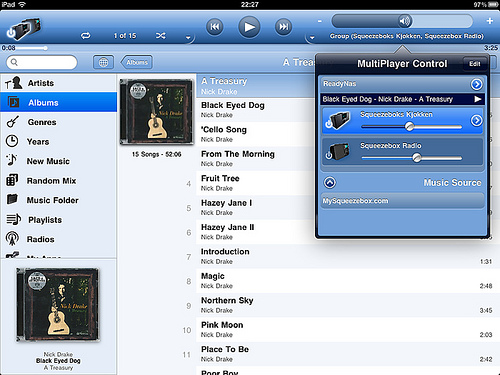Play Pink Moon track
500x375 pixels.
(347, 329)
